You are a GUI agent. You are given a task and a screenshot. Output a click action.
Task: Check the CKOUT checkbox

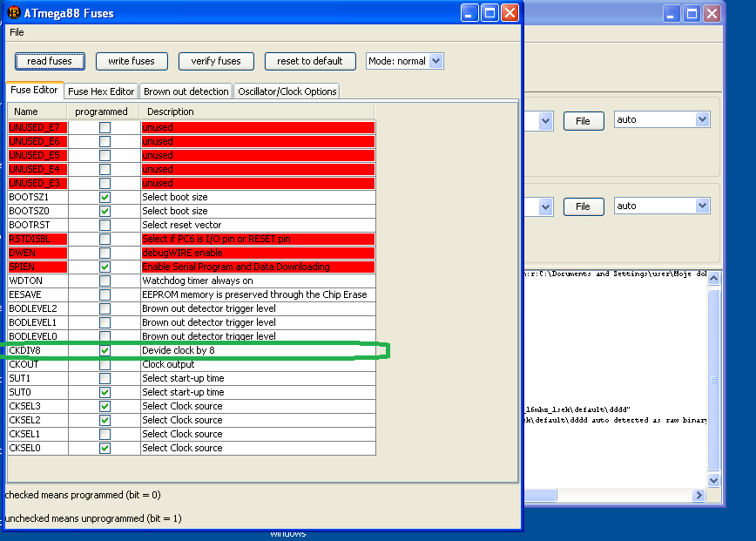coord(105,364)
